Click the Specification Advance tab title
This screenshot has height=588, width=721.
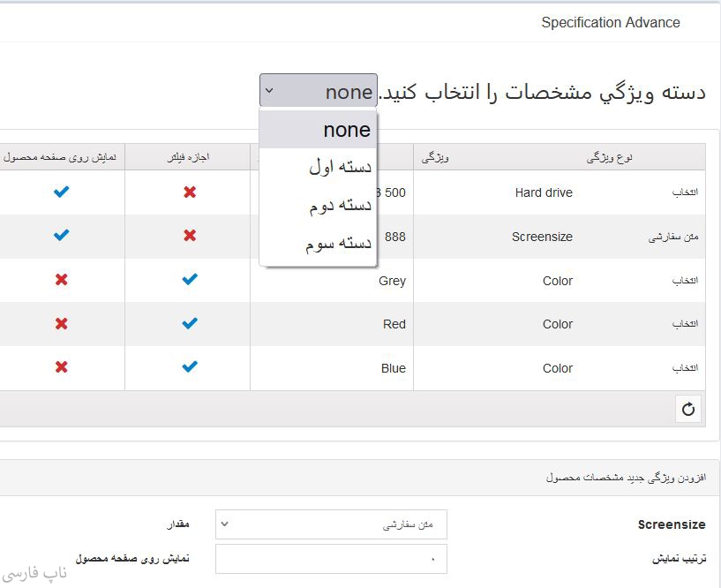tap(610, 23)
